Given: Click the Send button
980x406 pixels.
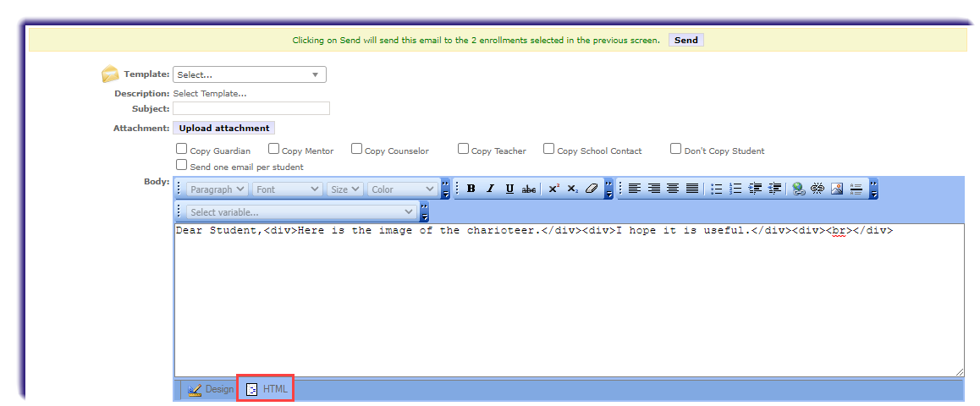Looking at the screenshot, I should 686,40.
